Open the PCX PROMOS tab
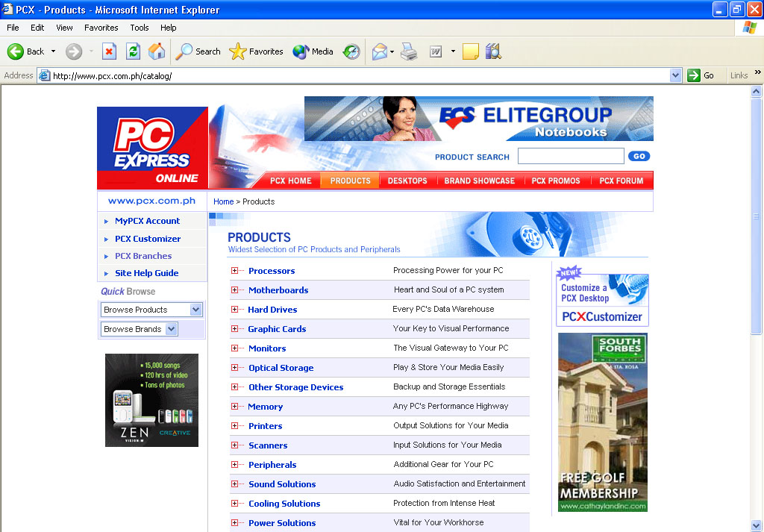 (556, 181)
